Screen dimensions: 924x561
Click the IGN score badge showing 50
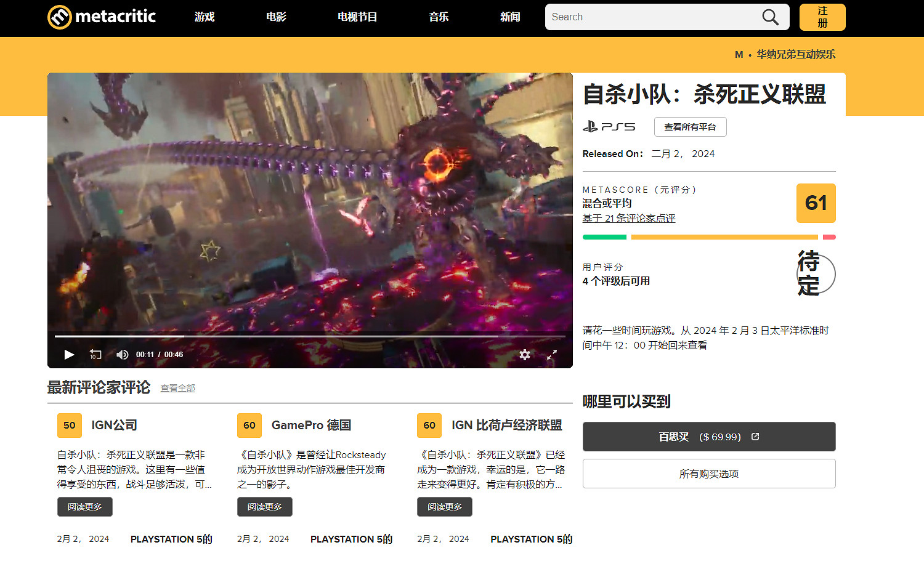(x=69, y=425)
